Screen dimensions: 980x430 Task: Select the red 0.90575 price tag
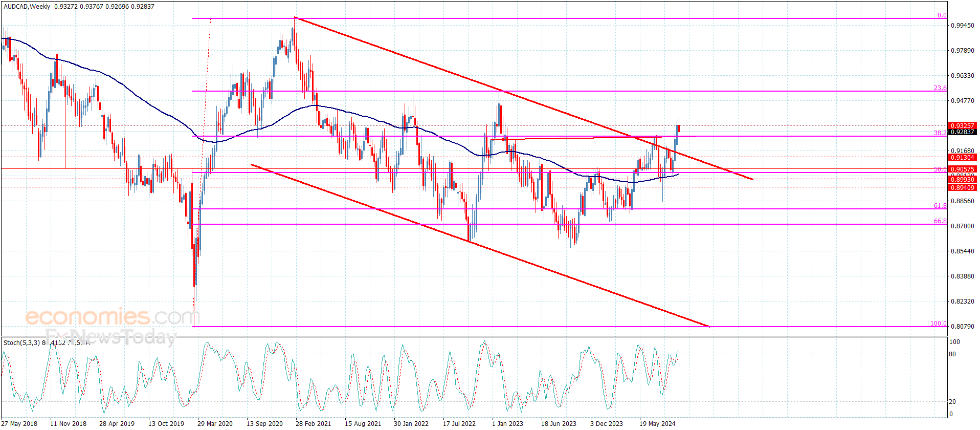963,169
